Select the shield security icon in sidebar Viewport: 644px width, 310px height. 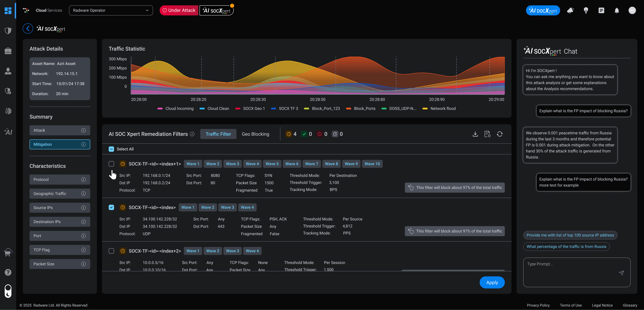[8, 30]
